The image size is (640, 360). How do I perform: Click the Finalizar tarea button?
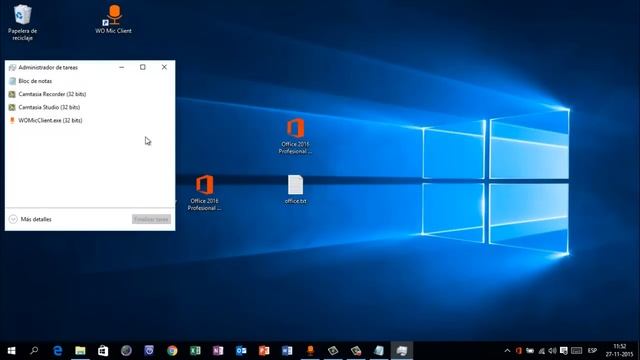[151, 219]
